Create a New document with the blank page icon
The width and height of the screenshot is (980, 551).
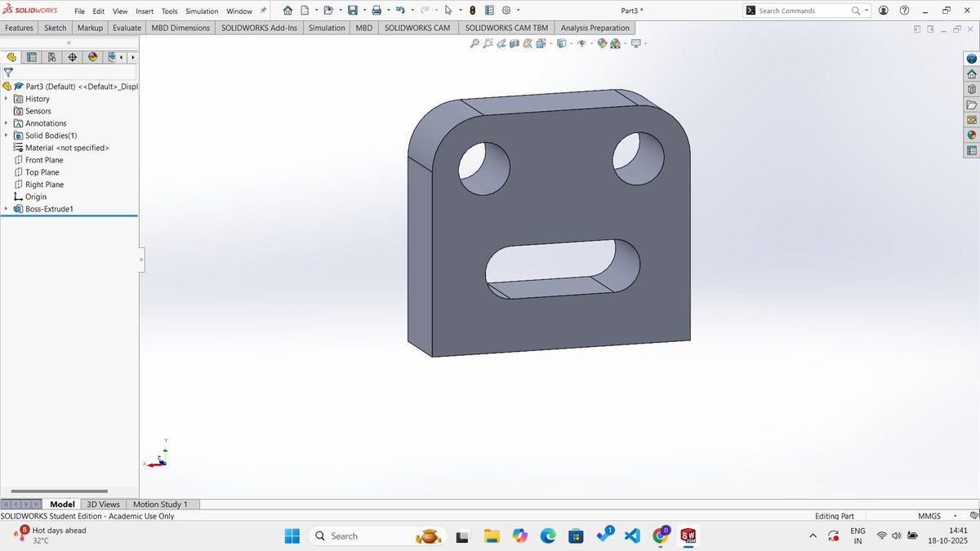[305, 11]
